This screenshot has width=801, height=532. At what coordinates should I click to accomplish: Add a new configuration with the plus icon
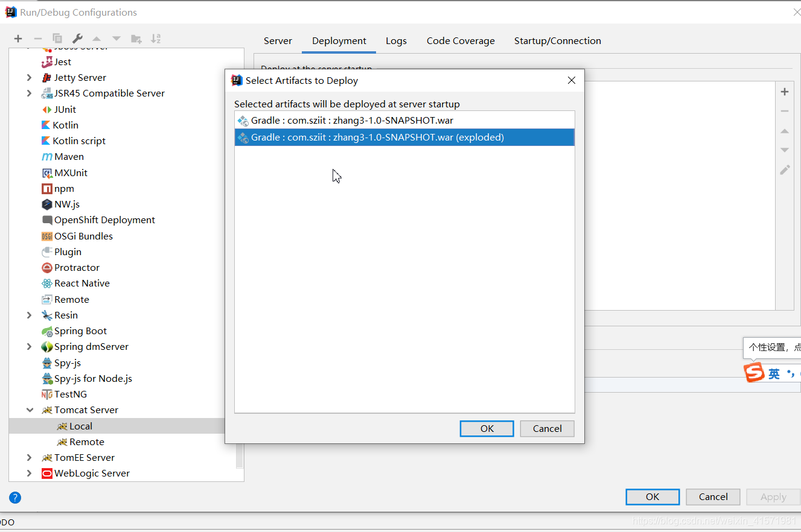[18, 39]
